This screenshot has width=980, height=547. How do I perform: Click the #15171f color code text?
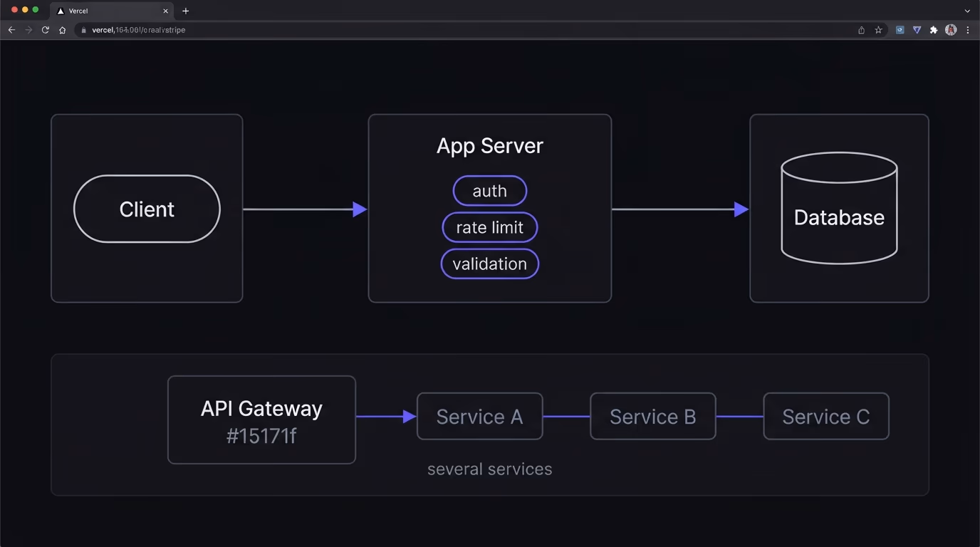261,436
